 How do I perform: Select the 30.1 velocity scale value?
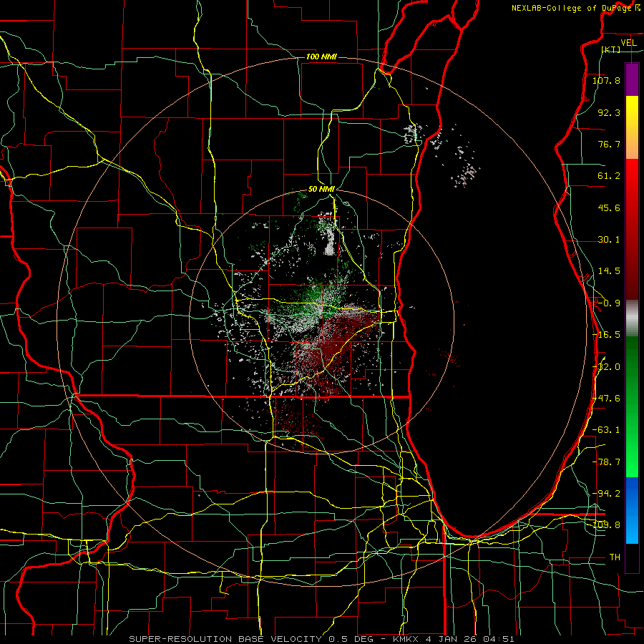coord(609,240)
